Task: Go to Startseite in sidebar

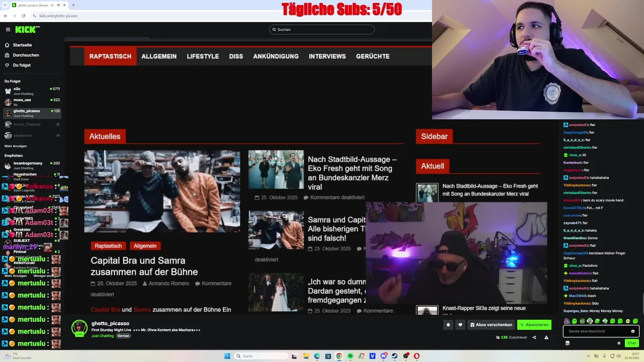Action: tap(18, 45)
